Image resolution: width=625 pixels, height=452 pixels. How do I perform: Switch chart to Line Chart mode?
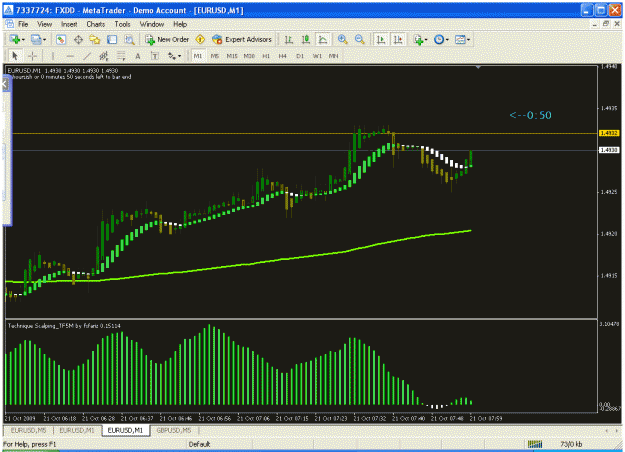point(323,39)
